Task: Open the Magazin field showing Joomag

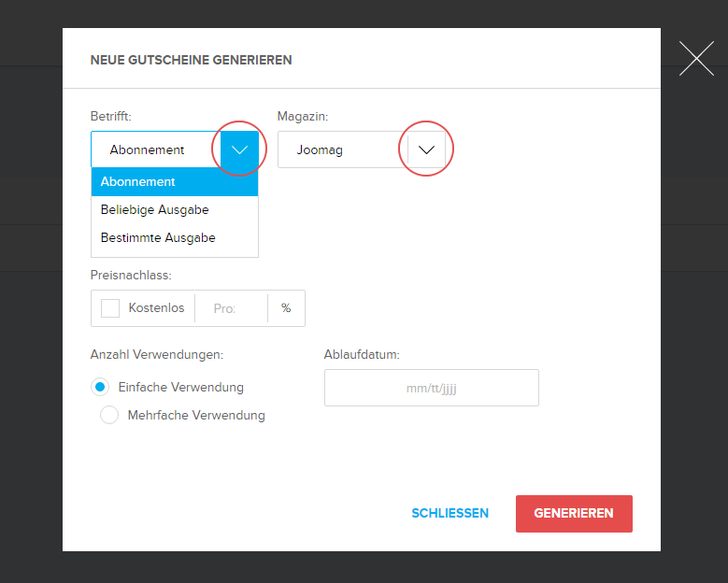Action: point(341,149)
